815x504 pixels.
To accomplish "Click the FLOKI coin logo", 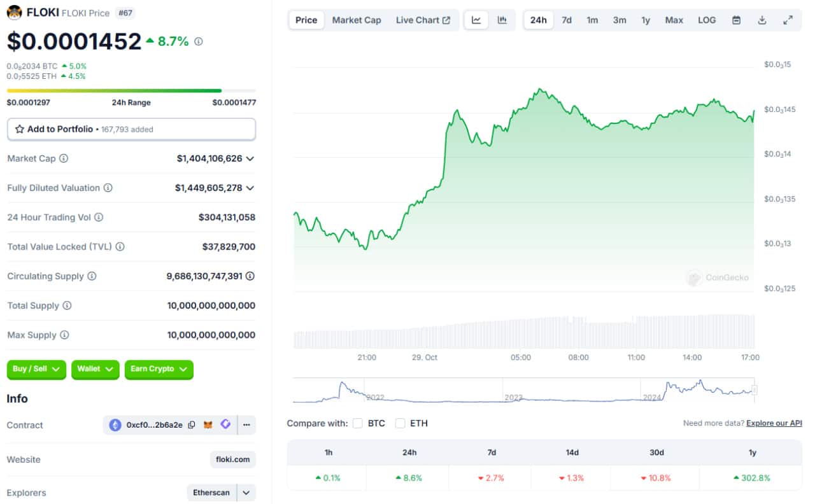I will pyautogui.click(x=14, y=13).
